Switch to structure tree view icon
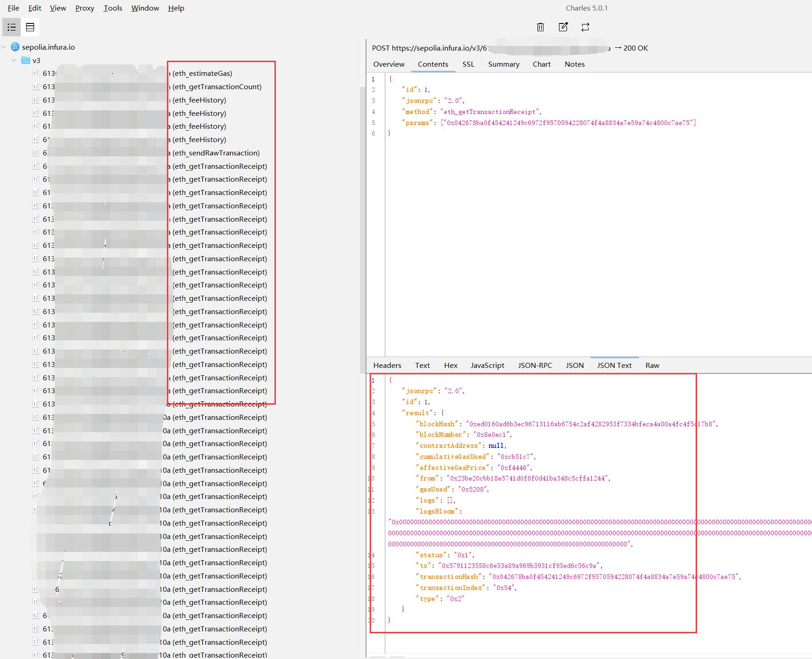The height and width of the screenshot is (659, 812). click(x=11, y=27)
